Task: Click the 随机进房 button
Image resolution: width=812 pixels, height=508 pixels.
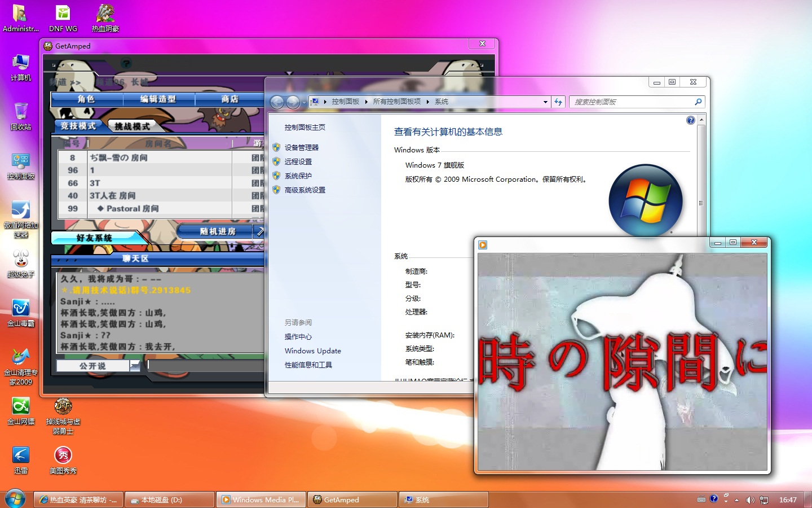Action: pos(218,231)
